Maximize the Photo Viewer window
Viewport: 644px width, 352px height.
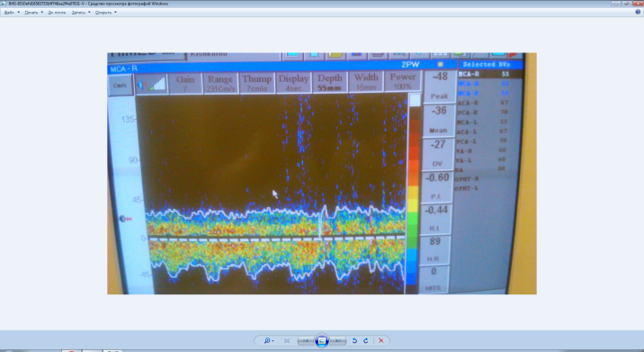627,4
